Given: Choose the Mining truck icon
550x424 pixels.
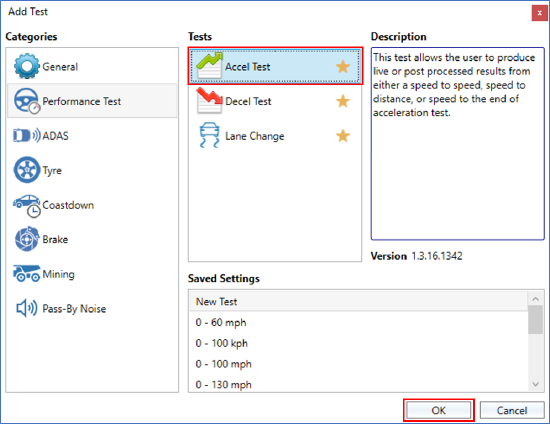Looking at the screenshot, I should click(x=27, y=274).
